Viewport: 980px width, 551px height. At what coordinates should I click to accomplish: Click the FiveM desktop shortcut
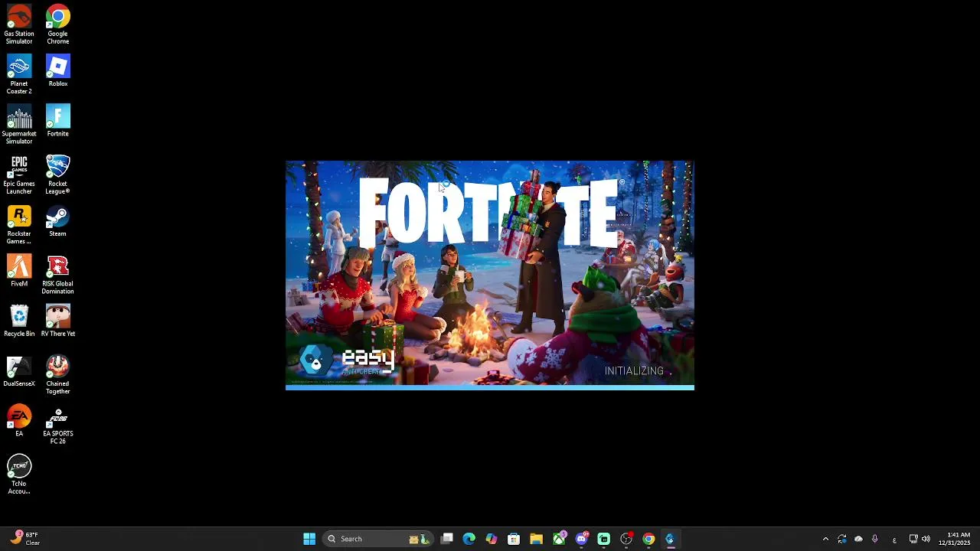[x=19, y=270]
